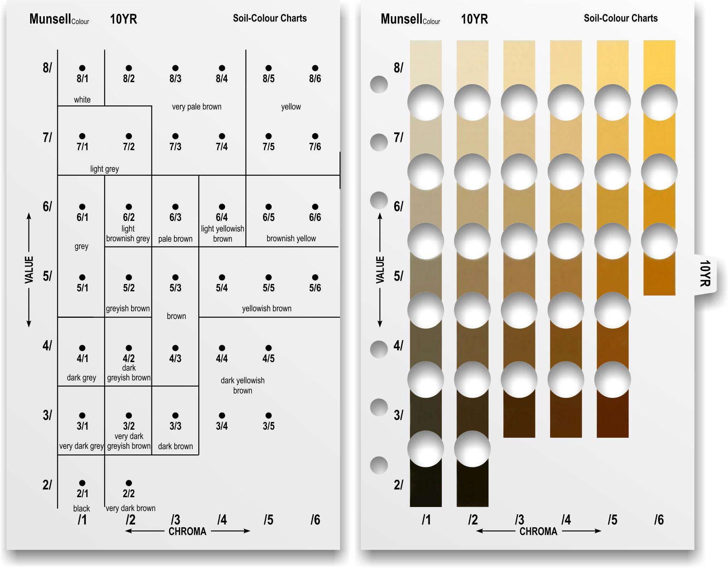Click the 'light grey' colour name label

pos(105,169)
